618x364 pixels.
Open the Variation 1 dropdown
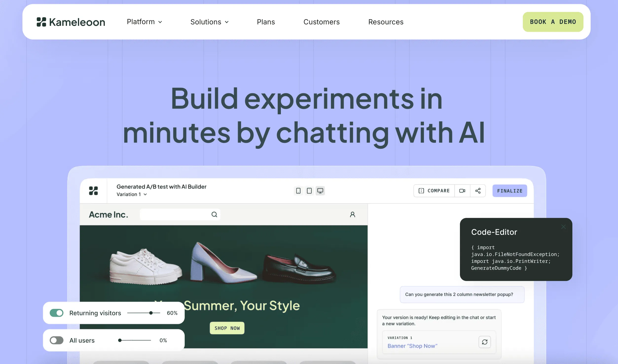coord(132,194)
